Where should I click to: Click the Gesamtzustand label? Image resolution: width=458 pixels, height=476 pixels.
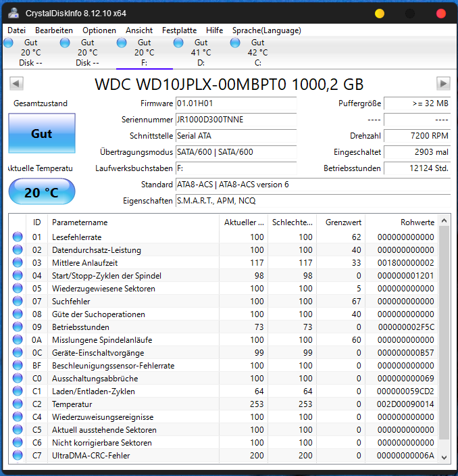point(41,103)
